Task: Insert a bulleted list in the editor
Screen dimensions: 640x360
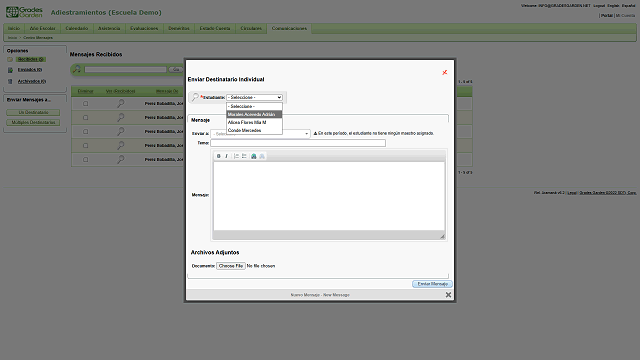Action: [x=244, y=156]
